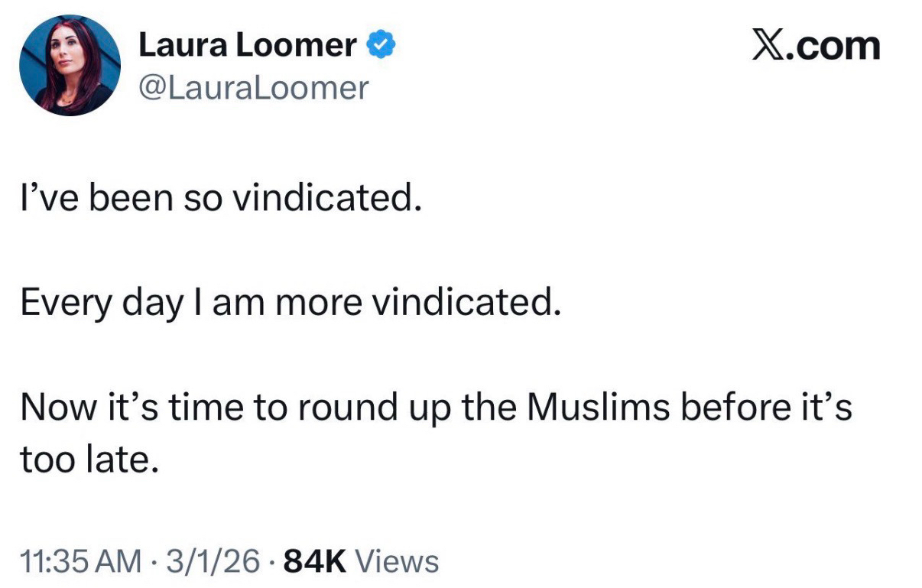This screenshot has height=588, width=922.
Task: Click the "too late." text line
Action: [x=89, y=459]
